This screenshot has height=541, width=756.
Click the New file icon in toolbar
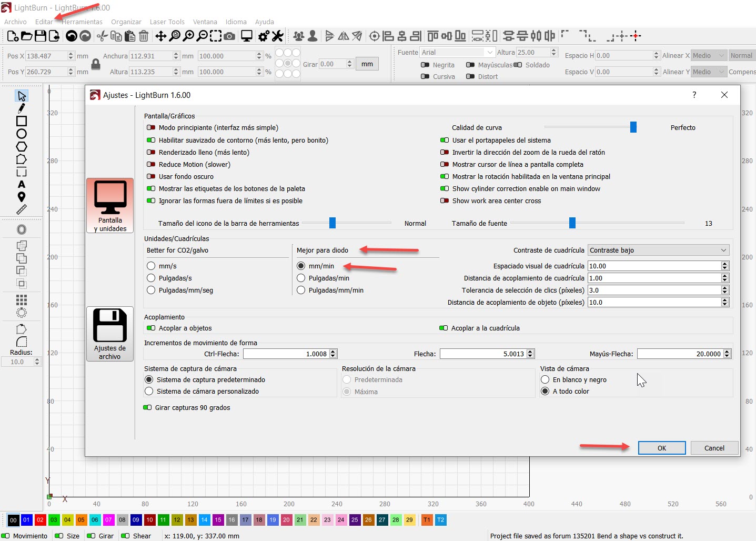click(x=13, y=36)
